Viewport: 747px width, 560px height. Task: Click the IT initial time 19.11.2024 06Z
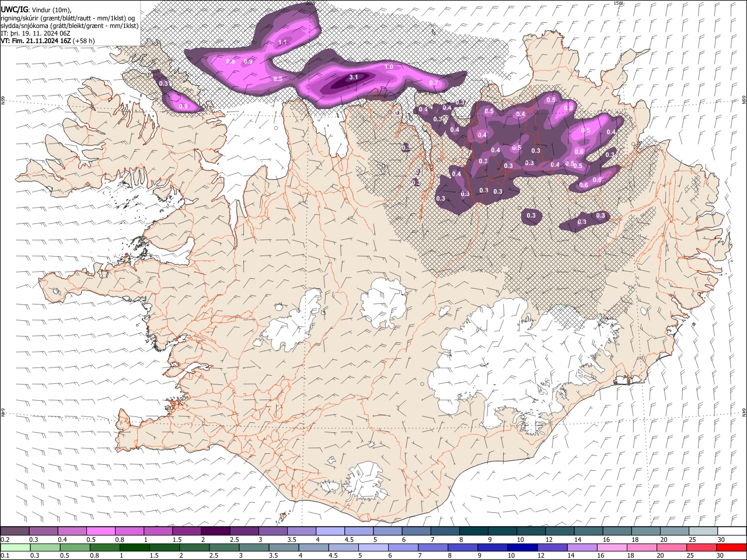pyautogui.click(x=36, y=33)
